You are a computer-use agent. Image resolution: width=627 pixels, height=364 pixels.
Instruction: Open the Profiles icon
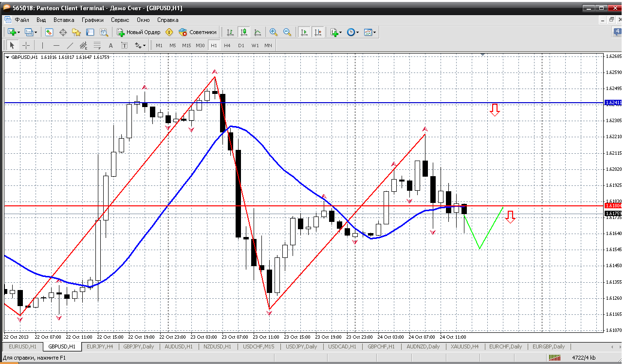click(x=30, y=32)
